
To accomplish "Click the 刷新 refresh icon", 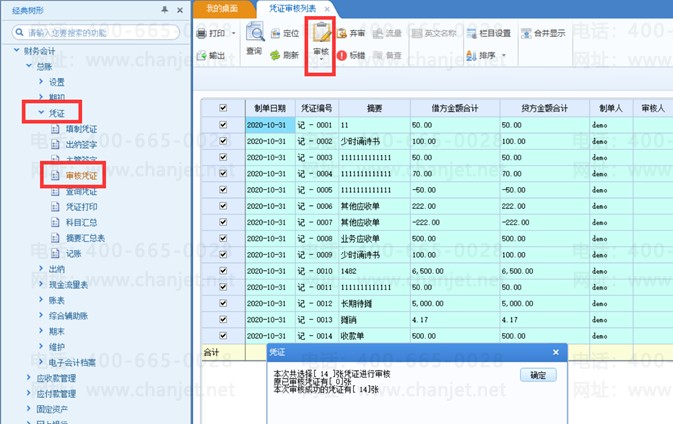I will pos(275,55).
